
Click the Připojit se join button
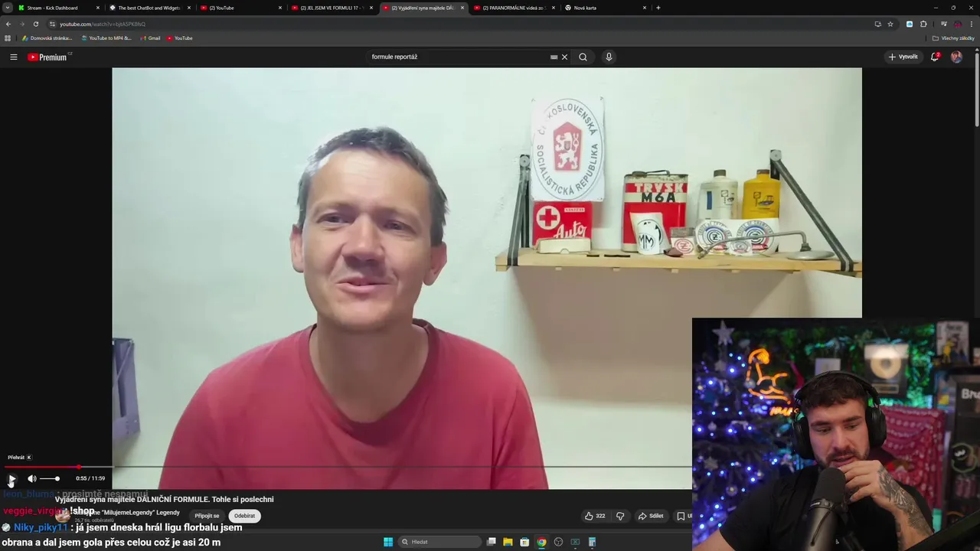pos(207,516)
